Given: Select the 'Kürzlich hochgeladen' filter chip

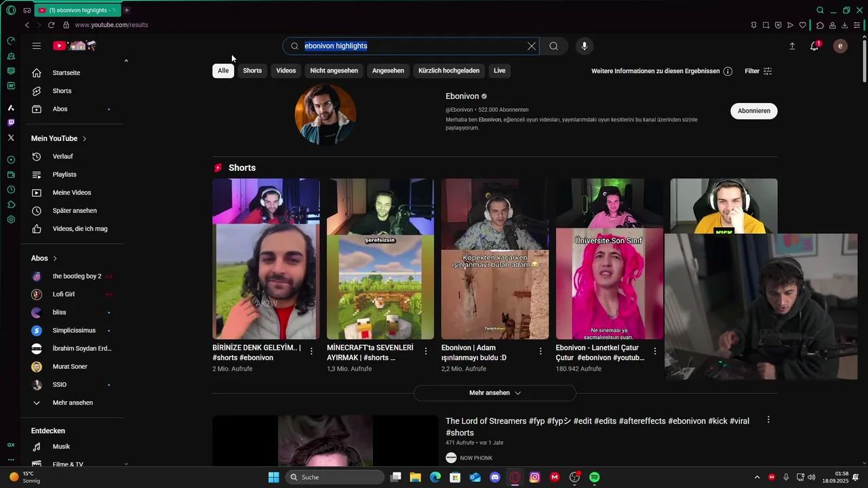Looking at the screenshot, I should (x=449, y=70).
